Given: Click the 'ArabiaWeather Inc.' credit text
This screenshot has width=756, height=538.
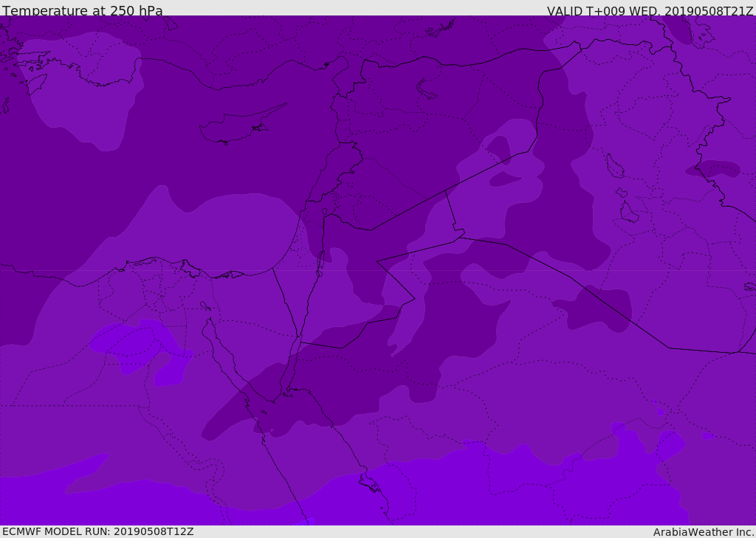Looking at the screenshot, I should [x=704, y=532].
